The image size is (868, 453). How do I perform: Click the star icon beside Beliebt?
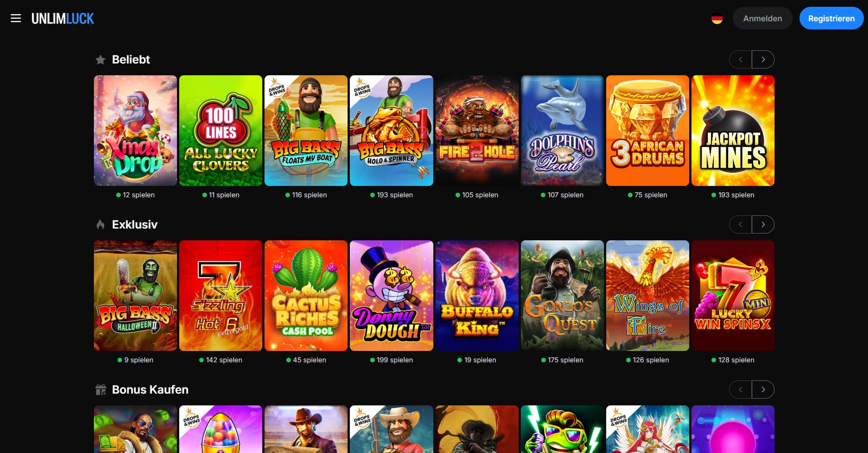click(100, 60)
